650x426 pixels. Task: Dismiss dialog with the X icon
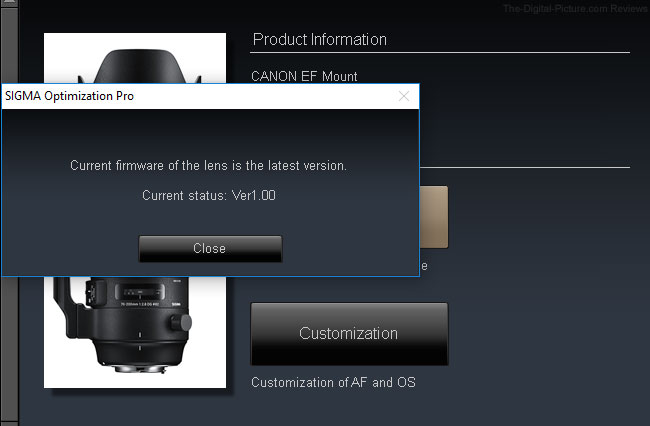click(x=404, y=96)
